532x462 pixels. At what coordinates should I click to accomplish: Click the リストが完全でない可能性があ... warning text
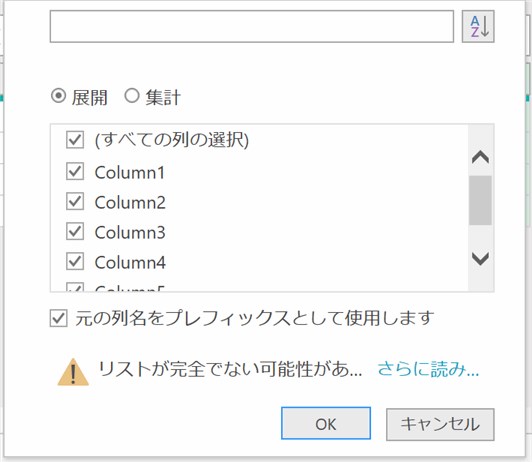point(230,369)
